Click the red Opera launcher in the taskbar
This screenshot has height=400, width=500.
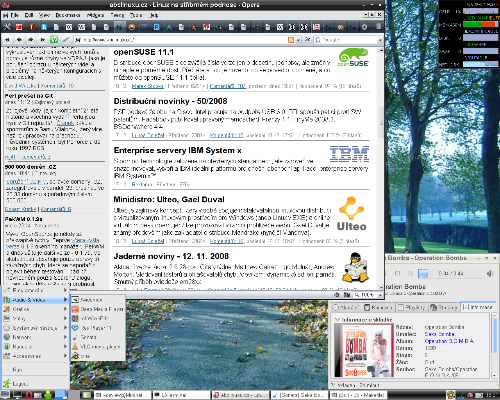click(x=29, y=395)
